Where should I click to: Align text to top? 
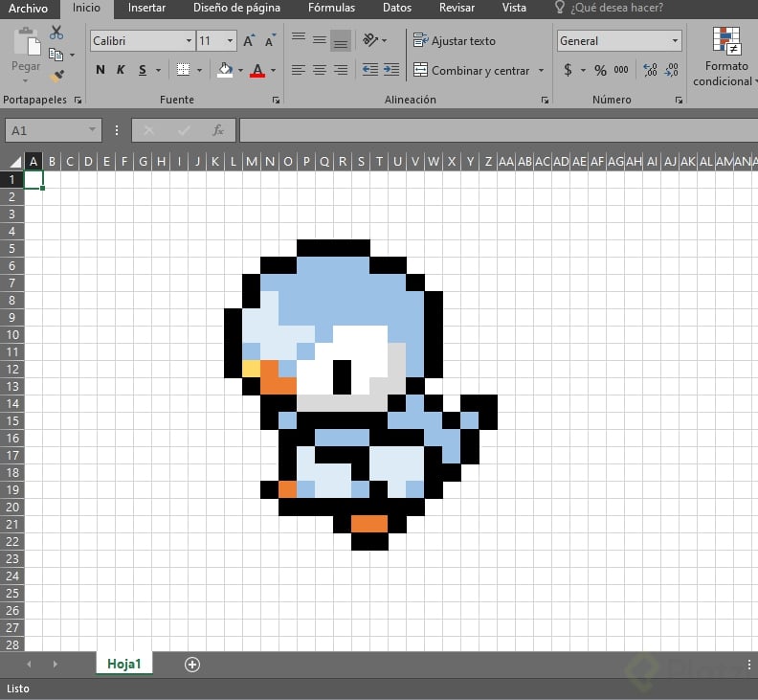tap(299, 39)
